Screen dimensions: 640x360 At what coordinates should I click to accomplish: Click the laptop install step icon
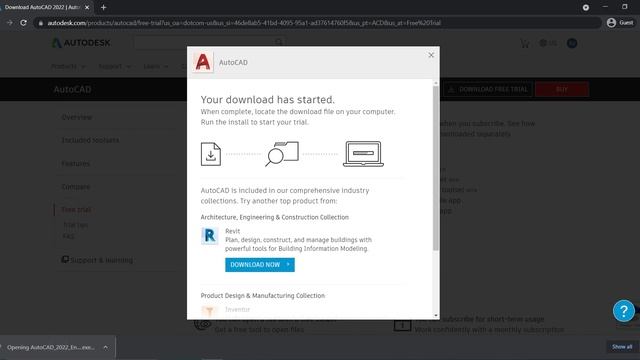point(363,154)
